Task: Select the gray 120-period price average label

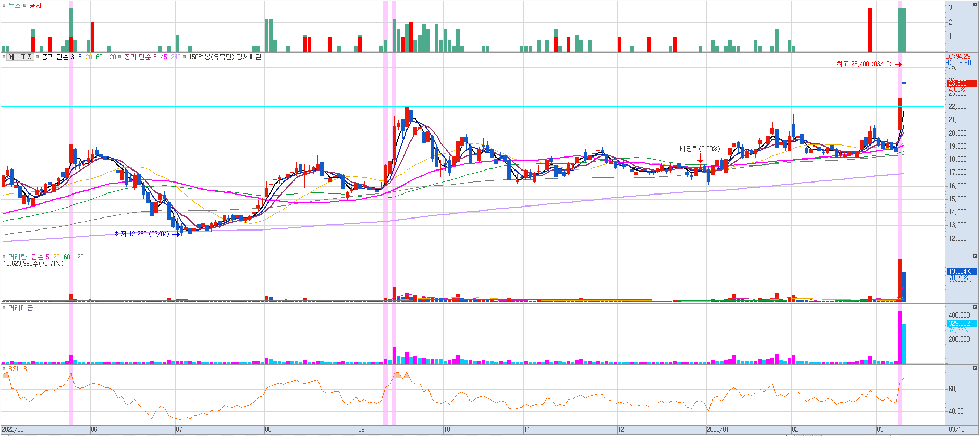Action: (x=112, y=57)
